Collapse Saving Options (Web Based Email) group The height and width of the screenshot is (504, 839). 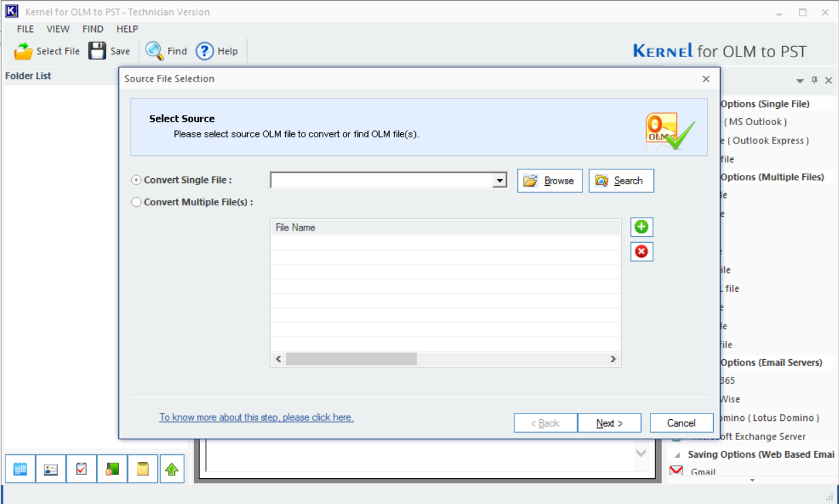pos(677,454)
